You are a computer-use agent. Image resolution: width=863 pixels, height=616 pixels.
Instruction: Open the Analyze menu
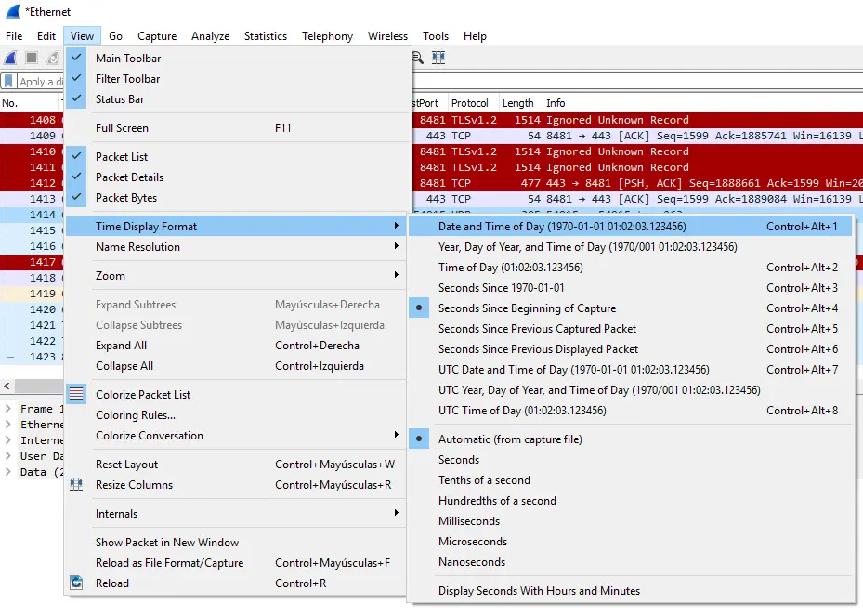click(210, 36)
